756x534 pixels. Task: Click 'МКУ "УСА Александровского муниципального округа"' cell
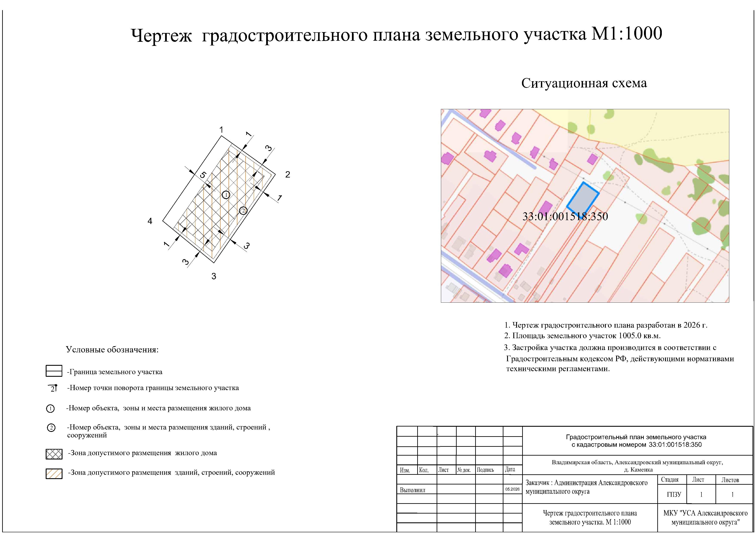pyautogui.click(x=705, y=518)
